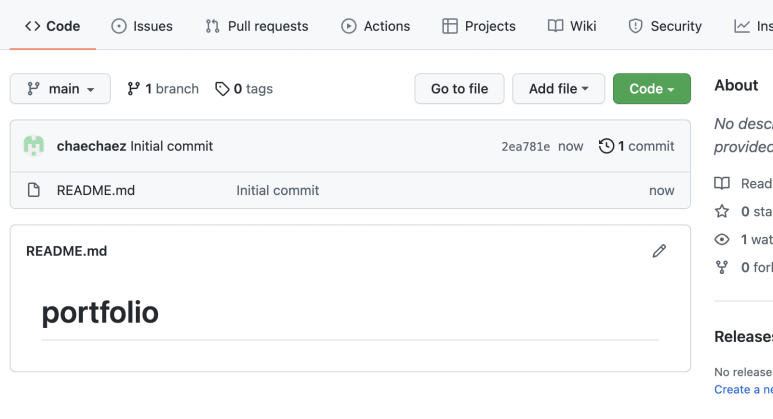
Task: Open the README.md file row link
Action: (96, 190)
